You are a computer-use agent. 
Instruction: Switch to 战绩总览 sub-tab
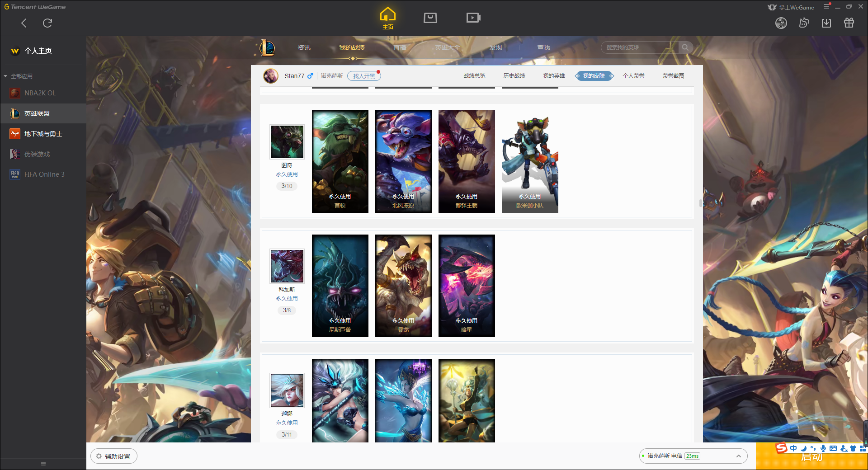coord(474,76)
